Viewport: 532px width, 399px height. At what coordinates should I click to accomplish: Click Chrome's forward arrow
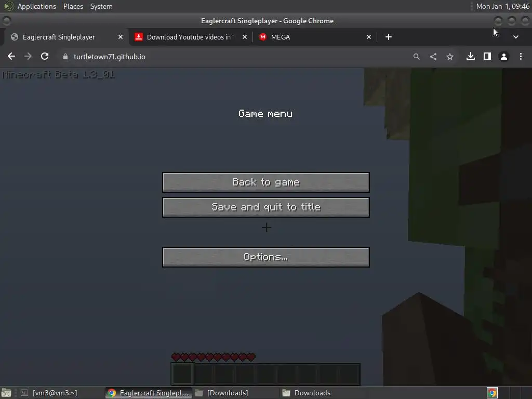click(28, 56)
